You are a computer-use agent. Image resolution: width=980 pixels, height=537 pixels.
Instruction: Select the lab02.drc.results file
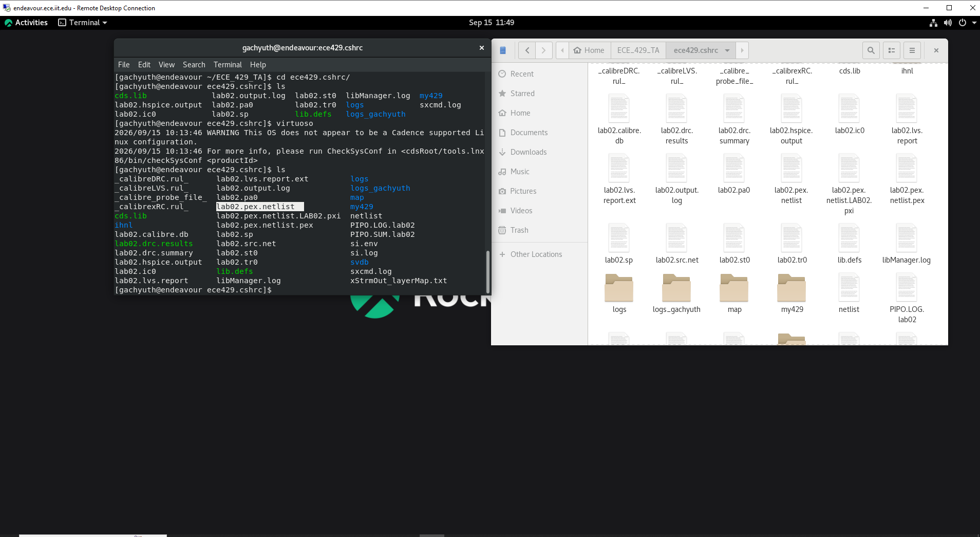coord(676,119)
